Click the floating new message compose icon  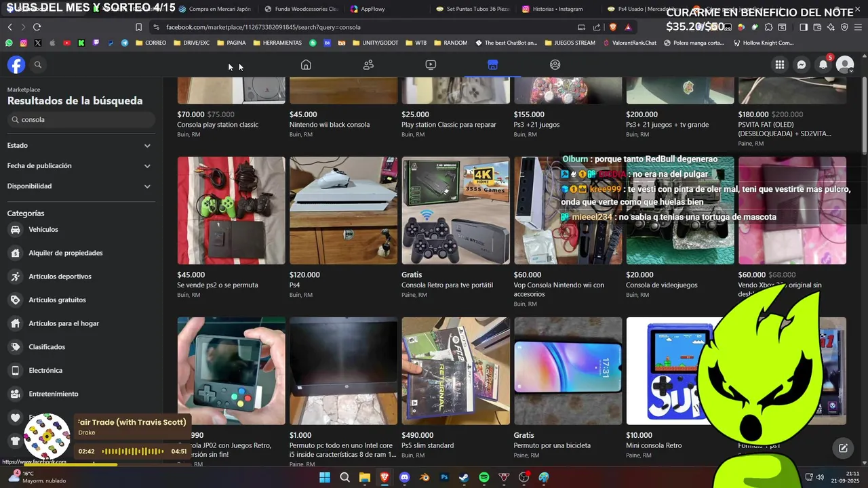(x=843, y=448)
